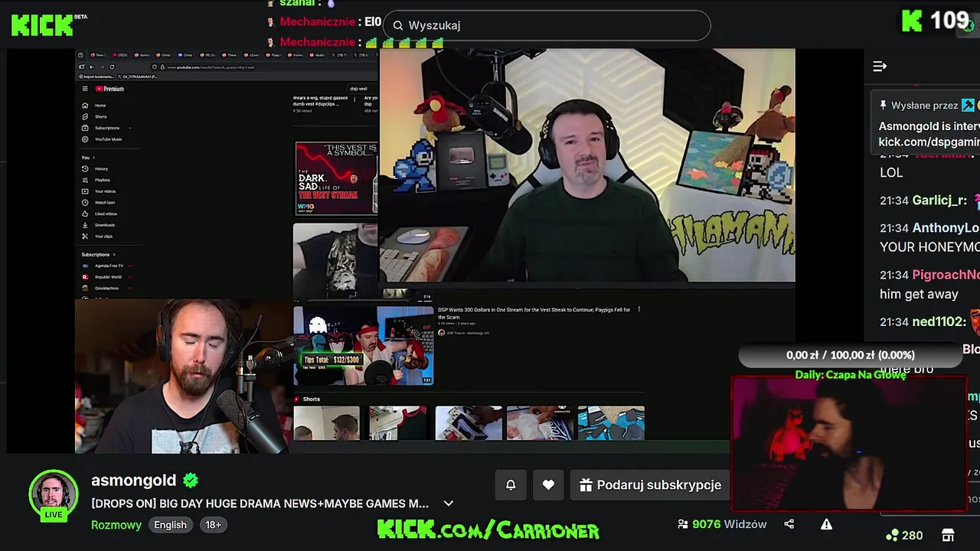Click the 9076 Widzów viewer count
The width and height of the screenshot is (980, 551).
[722, 524]
